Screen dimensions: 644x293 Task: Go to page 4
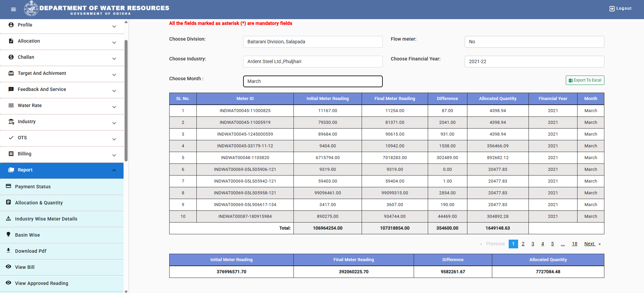[542, 244]
